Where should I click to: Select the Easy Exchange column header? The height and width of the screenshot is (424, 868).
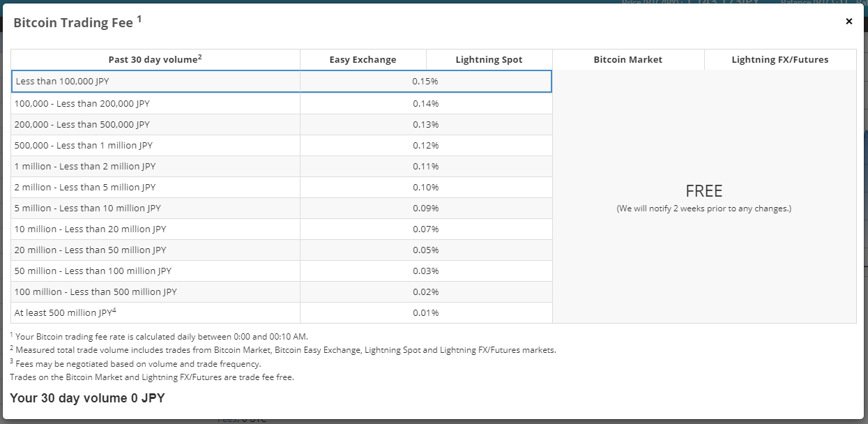(x=363, y=60)
